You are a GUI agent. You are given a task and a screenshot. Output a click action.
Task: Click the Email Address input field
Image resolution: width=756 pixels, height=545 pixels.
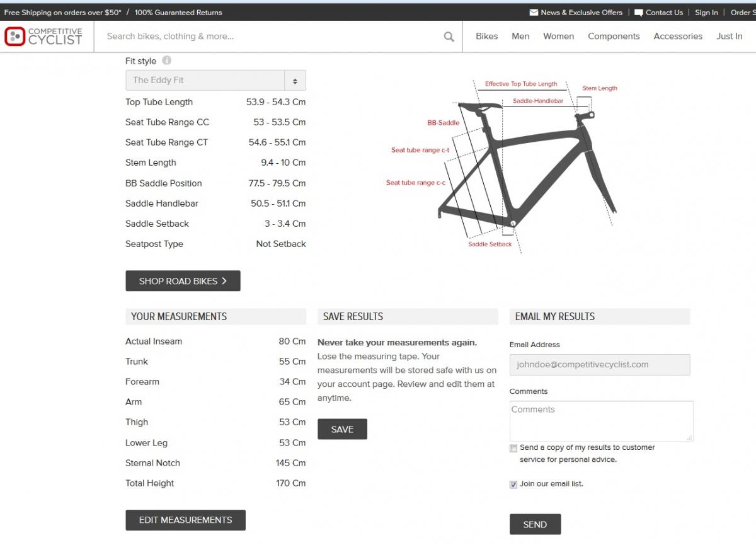click(600, 364)
